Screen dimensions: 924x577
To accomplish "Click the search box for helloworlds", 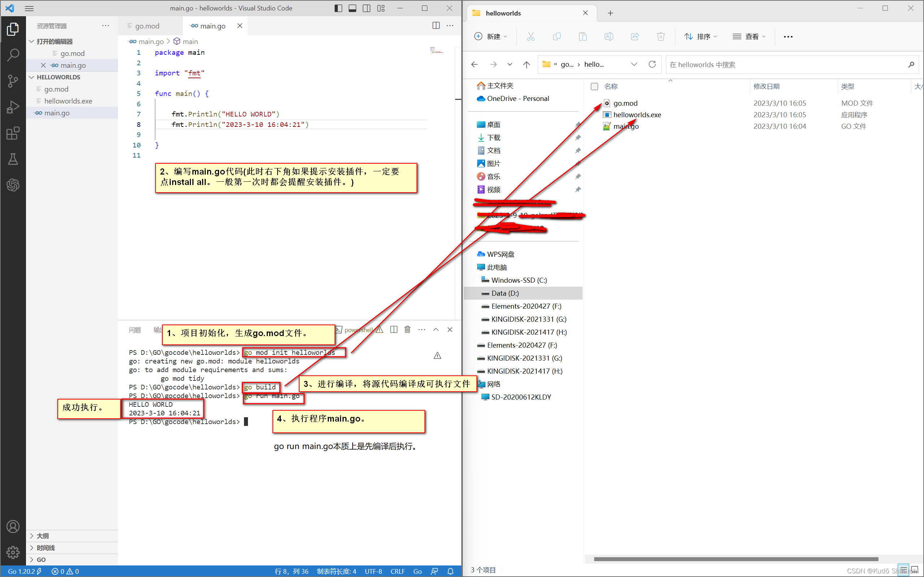I will tap(786, 65).
